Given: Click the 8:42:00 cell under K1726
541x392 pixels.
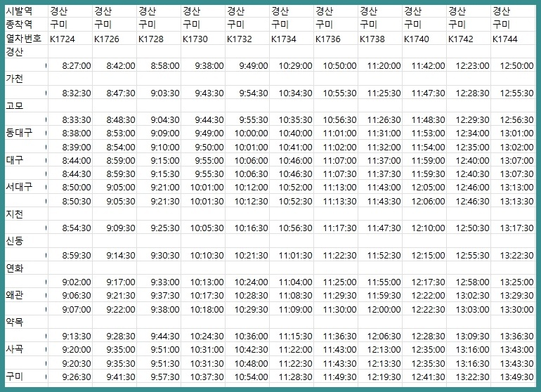Looking at the screenshot, I should point(115,65).
